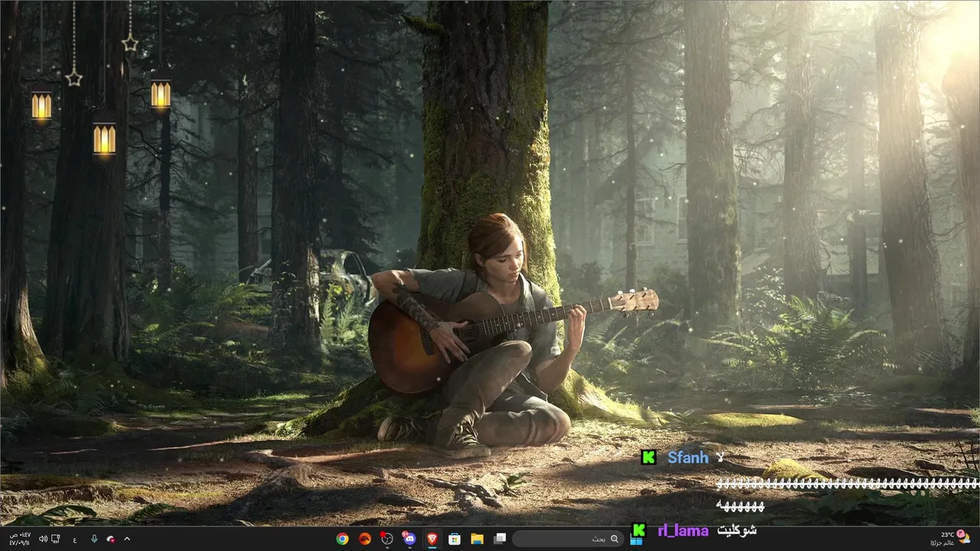Open Brave browser from the taskbar
The image size is (980, 551).
[x=432, y=539]
